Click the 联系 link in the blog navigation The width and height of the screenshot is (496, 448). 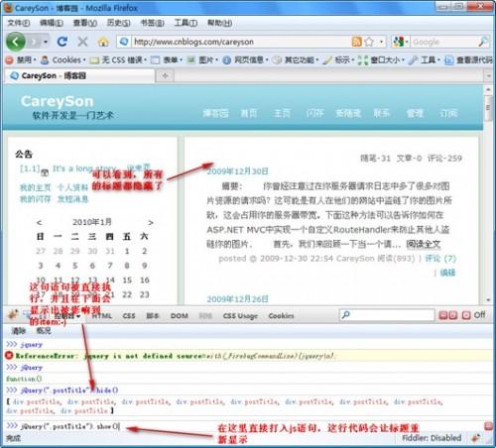pos(382,113)
